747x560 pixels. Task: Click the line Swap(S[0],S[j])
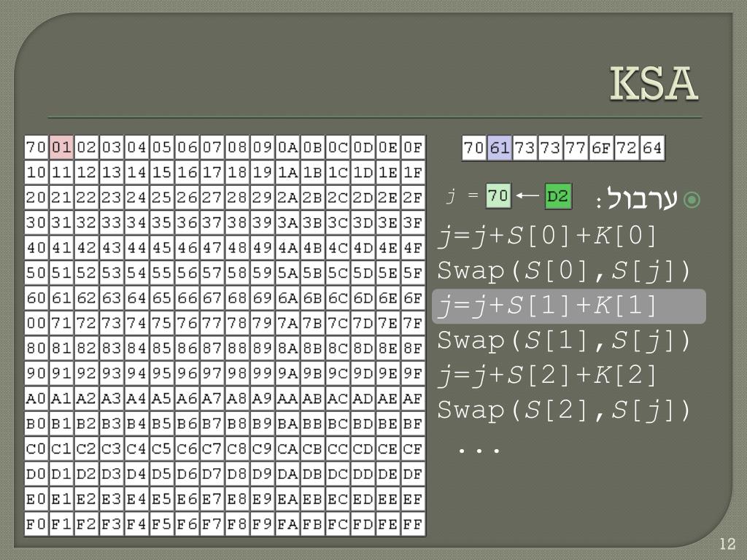564,271
